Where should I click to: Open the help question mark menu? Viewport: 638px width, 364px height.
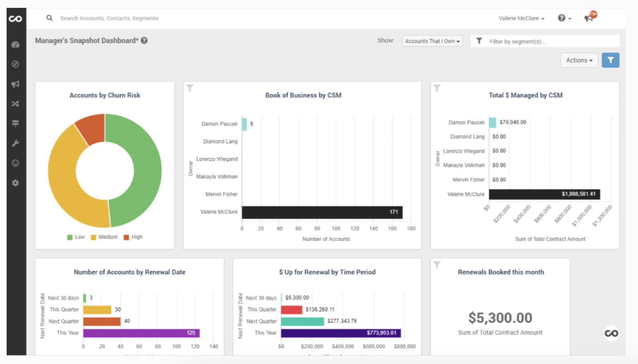click(564, 18)
